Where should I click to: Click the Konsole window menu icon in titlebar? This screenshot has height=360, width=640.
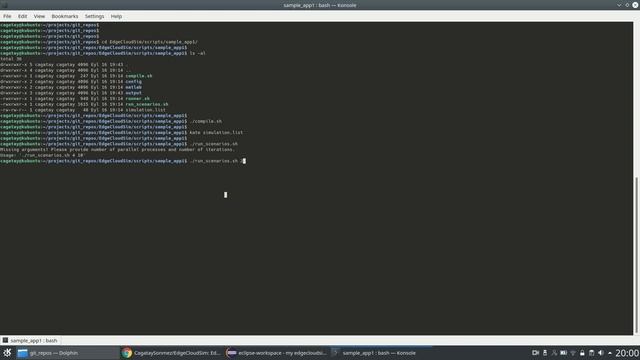pos(4,5)
